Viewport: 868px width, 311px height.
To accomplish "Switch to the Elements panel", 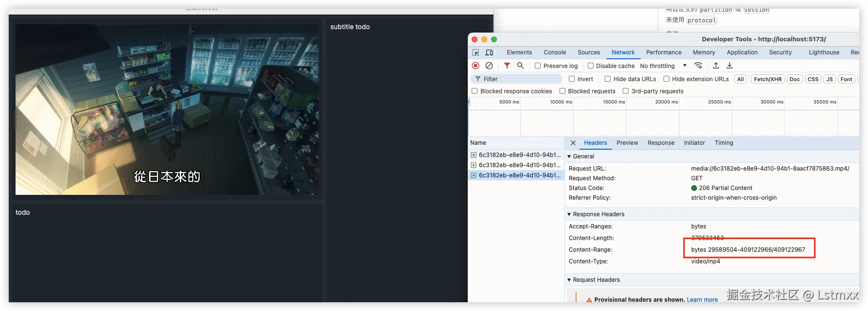I will (x=519, y=52).
